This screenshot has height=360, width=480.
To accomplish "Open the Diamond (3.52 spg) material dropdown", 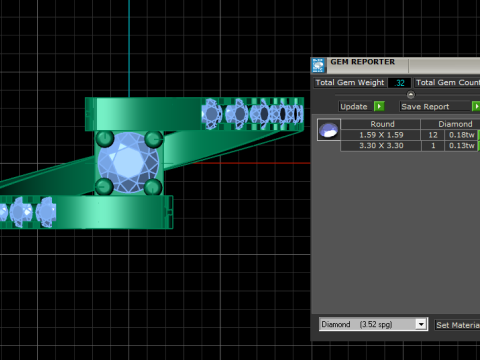I will [373, 324].
